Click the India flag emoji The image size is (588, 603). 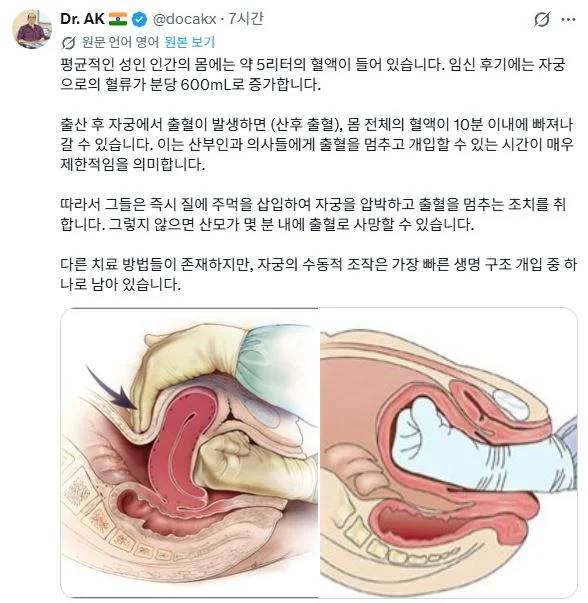118,19
